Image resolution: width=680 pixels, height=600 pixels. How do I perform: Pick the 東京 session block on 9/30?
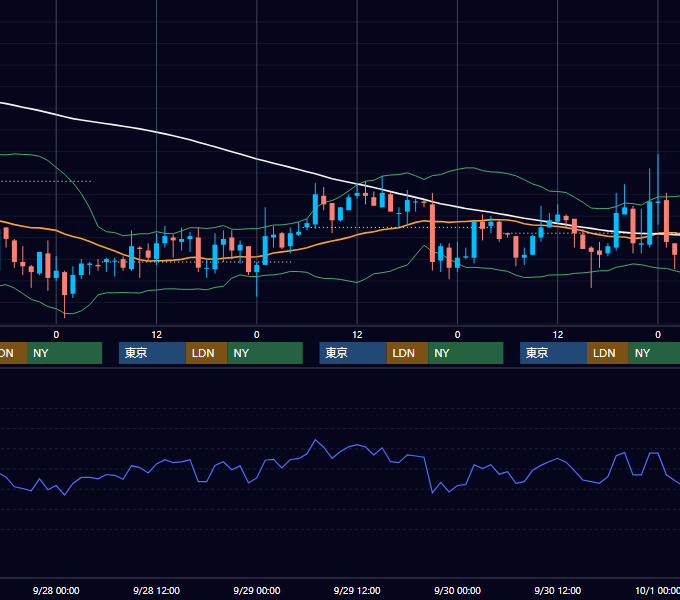pos(553,353)
